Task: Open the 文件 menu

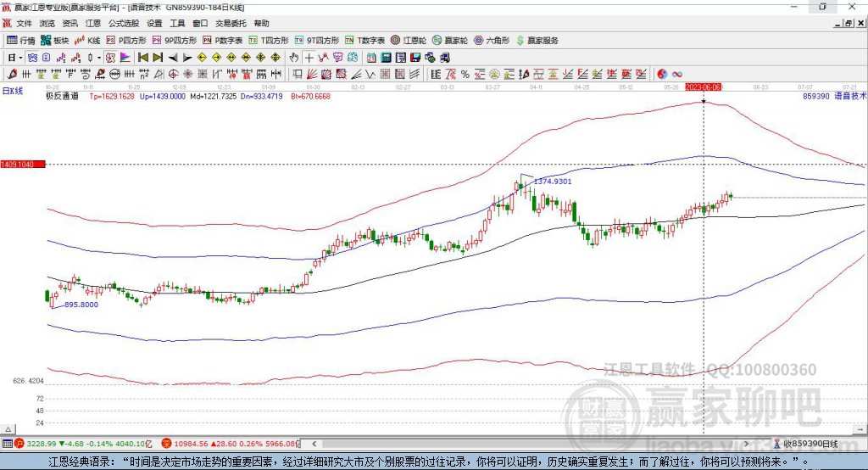Action: pos(24,23)
